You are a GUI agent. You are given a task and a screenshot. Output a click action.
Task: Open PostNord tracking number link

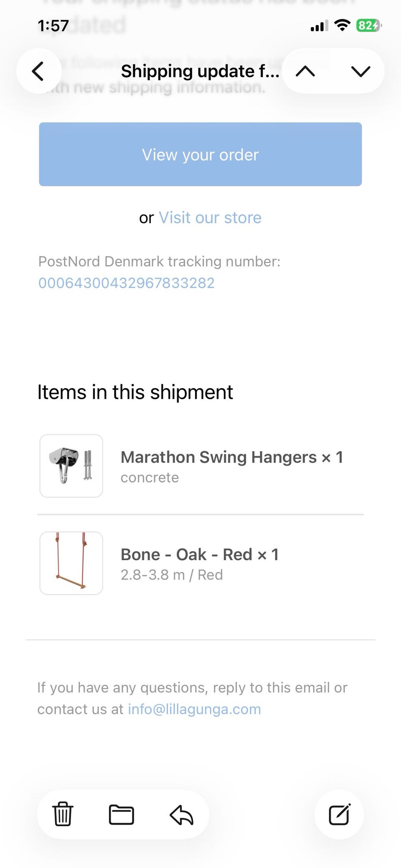pyautogui.click(x=127, y=283)
